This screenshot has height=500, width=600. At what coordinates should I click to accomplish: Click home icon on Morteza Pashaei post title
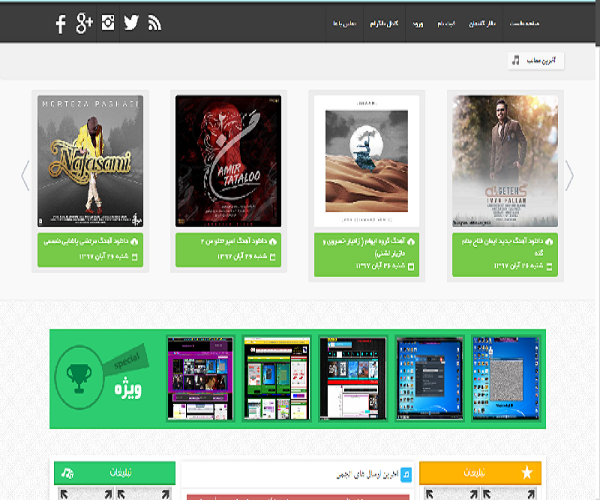134,241
